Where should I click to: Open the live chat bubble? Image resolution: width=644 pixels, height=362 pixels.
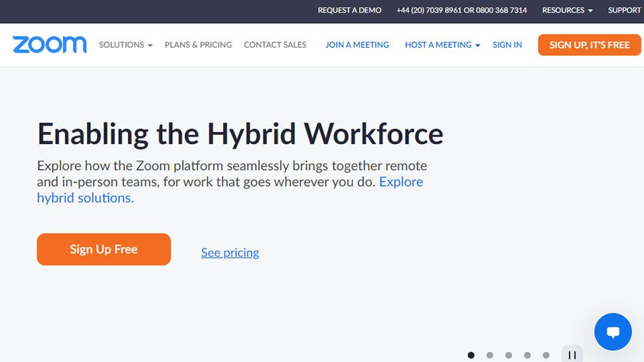pos(613,331)
